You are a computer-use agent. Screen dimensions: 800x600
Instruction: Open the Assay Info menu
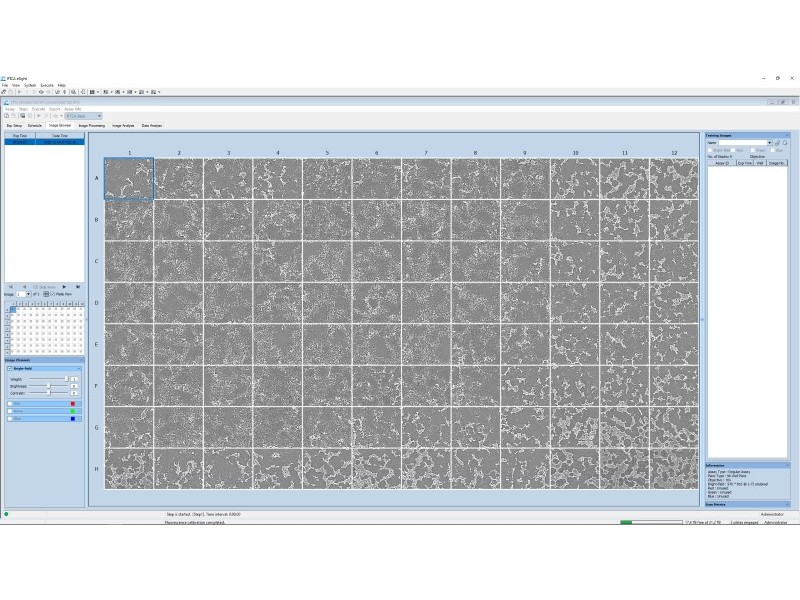72,109
